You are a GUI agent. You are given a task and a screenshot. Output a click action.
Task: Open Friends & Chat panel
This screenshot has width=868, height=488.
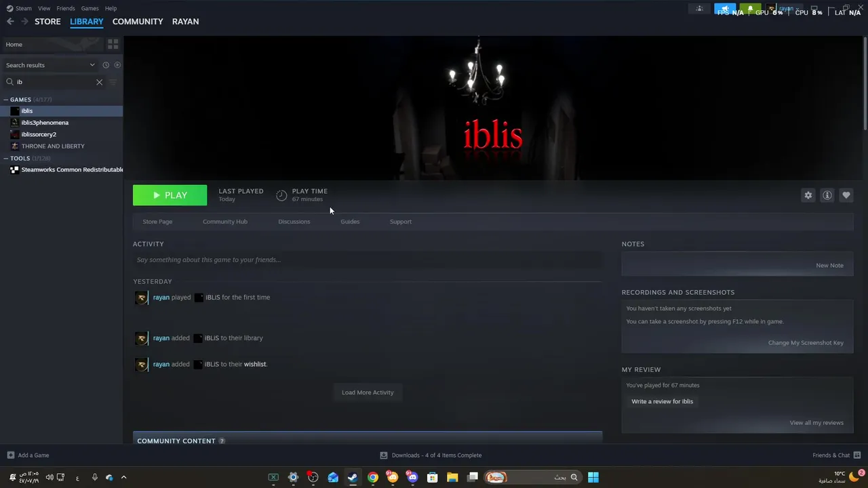point(836,455)
